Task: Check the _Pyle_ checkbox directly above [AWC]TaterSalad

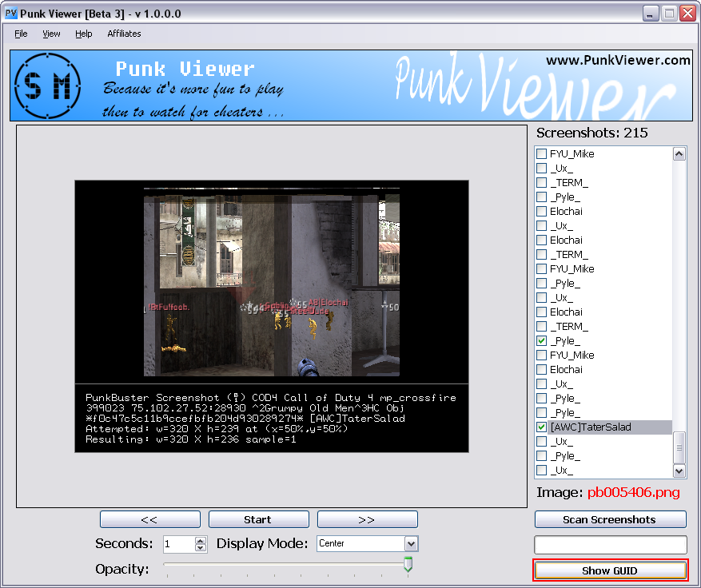Action: [x=542, y=413]
